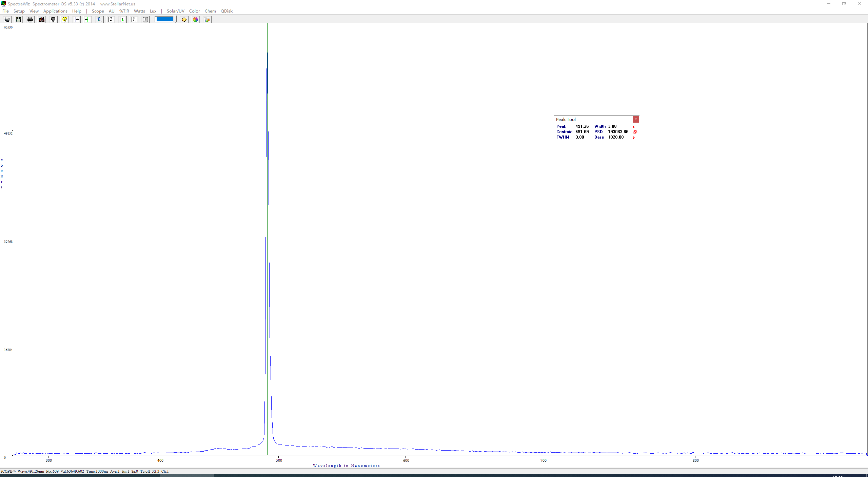
Task: Click the printer icon
Action: click(30, 20)
